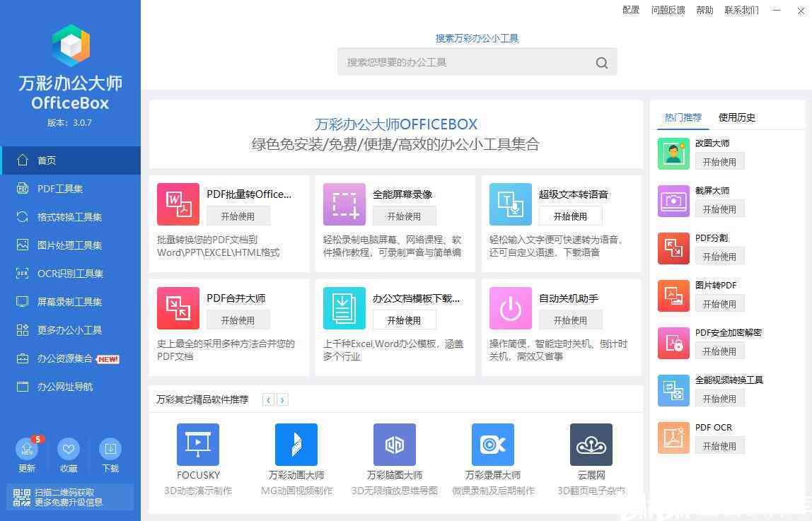Start PDF安全加密解密 with 开始使用
This screenshot has height=521, width=812.
click(x=720, y=351)
